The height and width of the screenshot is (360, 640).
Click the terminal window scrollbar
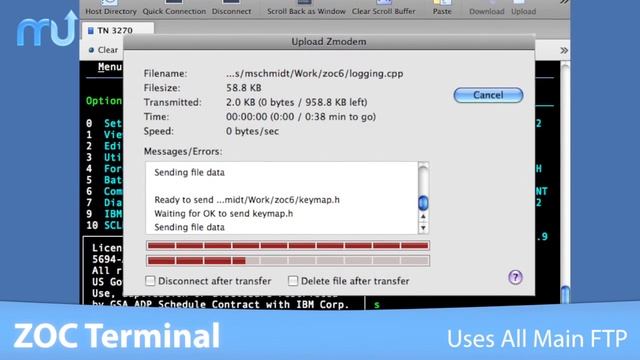[565, 182]
